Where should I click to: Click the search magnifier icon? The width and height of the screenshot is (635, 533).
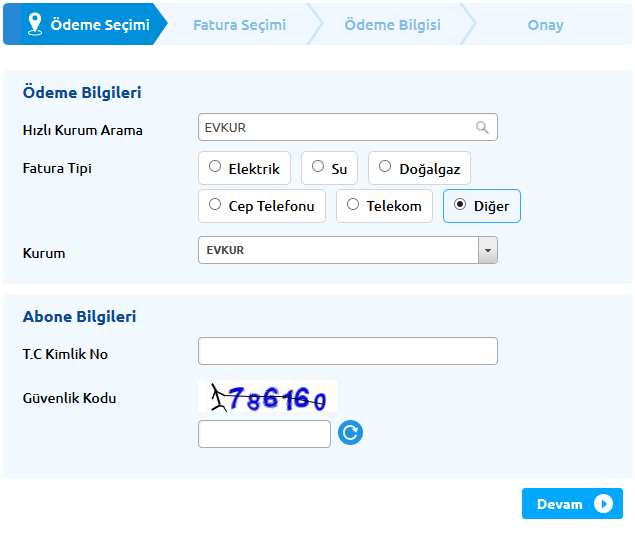point(482,128)
